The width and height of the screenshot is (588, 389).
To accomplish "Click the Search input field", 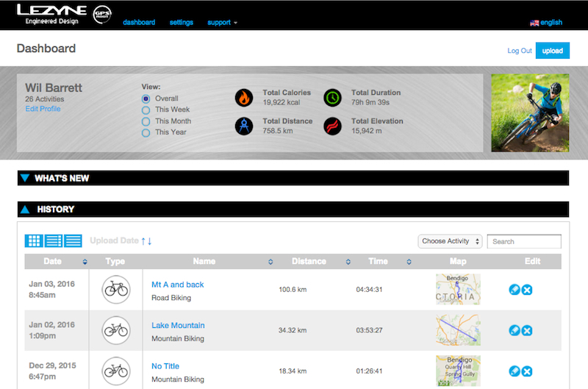I will (524, 241).
